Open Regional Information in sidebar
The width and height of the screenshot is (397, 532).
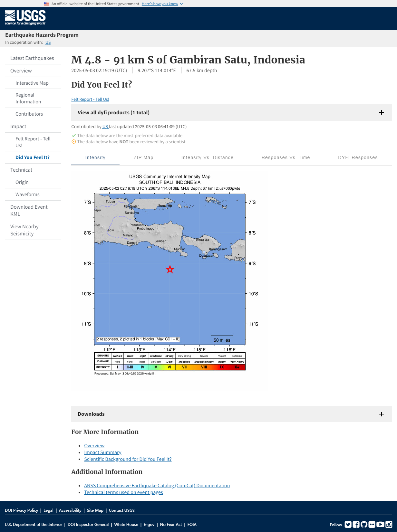tap(33, 98)
